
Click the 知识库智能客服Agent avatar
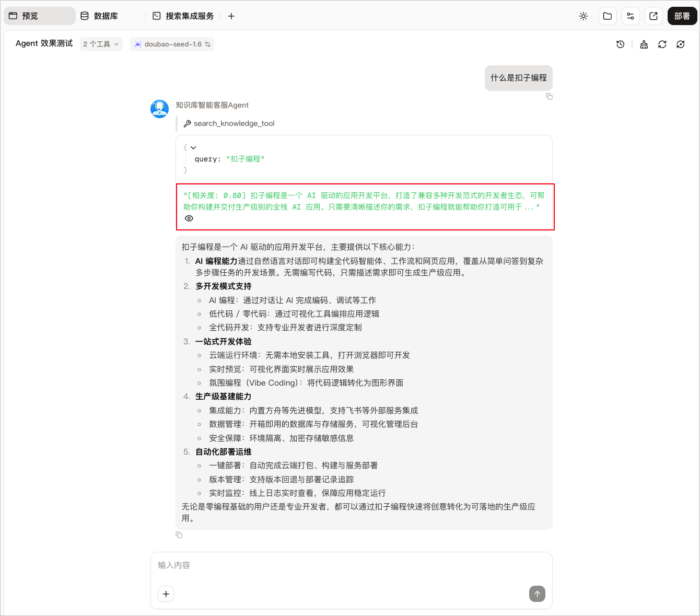pyautogui.click(x=160, y=109)
